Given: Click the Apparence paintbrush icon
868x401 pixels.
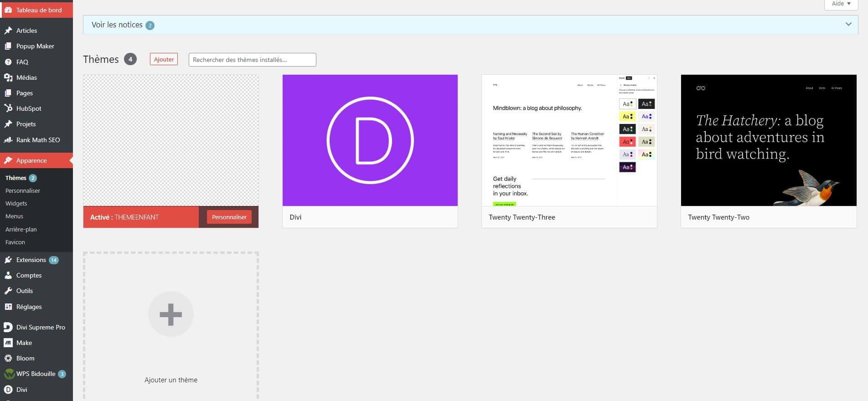Looking at the screenshot, I should [8, 160].
